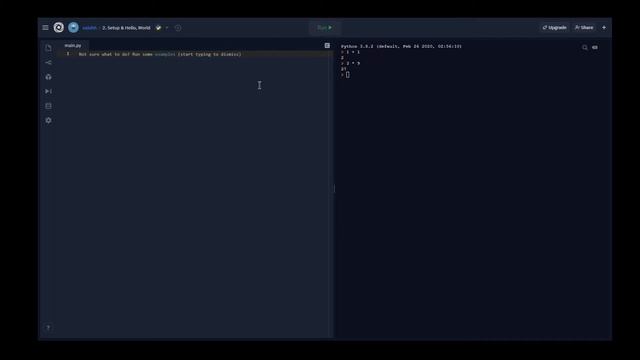Click the repl title "2. Setup & Hello, World"
640x360 pixels.
126,28
